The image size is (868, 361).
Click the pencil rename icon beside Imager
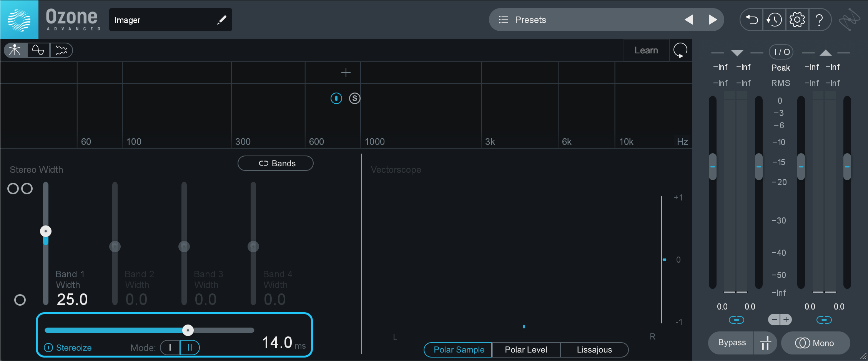[x=221, y=20]
